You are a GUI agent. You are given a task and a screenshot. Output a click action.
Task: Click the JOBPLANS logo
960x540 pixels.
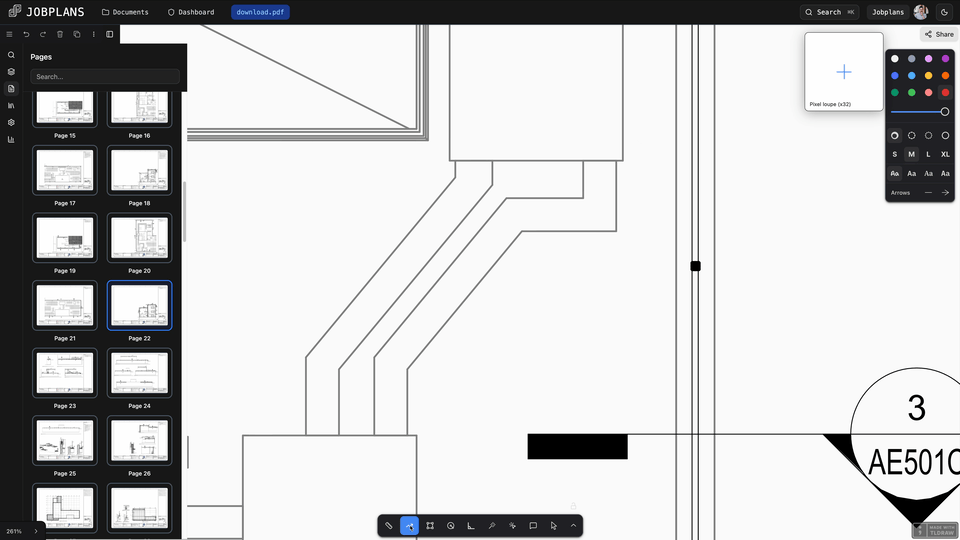pyautogui.click(x=46, y=12)
